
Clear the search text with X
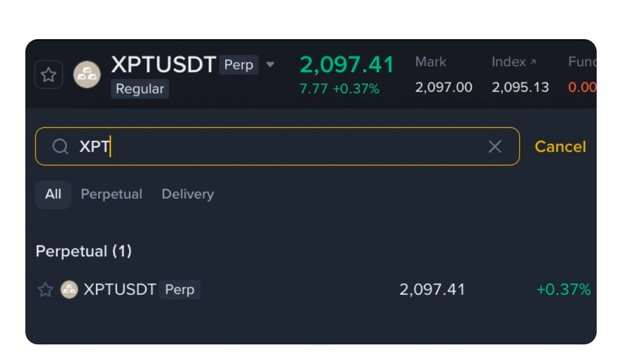click(495, 147)
